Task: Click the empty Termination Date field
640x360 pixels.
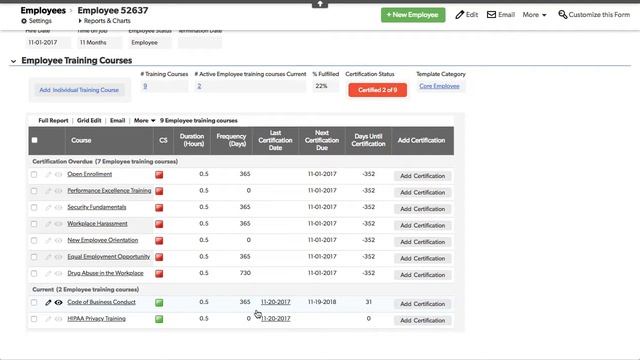Action: click(x=200, y=42)
